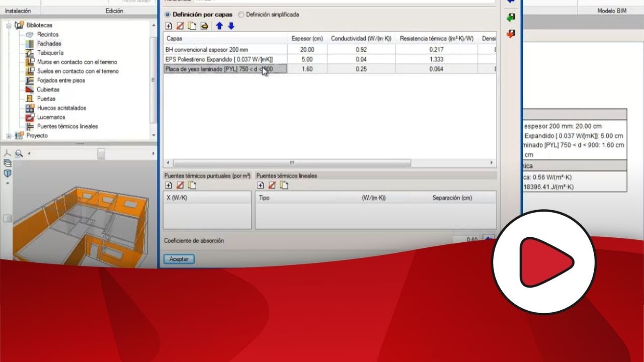Click the axes orientation icon in 3D view
This screenshot has height=362, width=644.
point(7,153)
